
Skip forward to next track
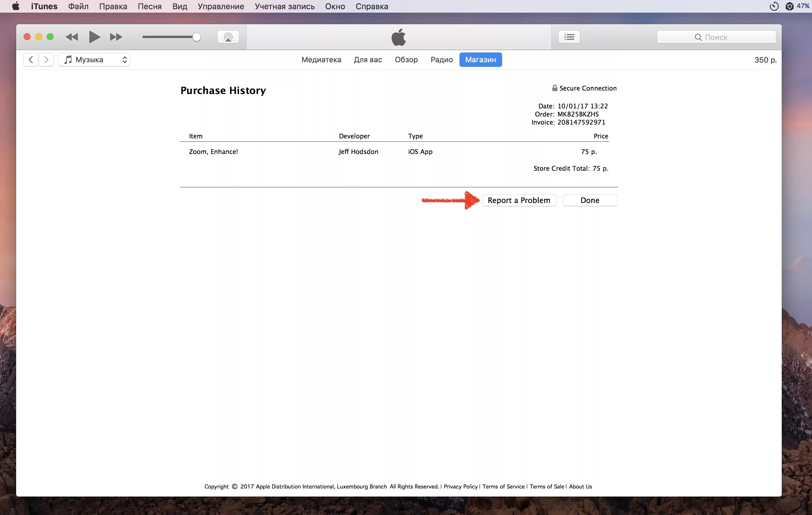pos(116,37)
